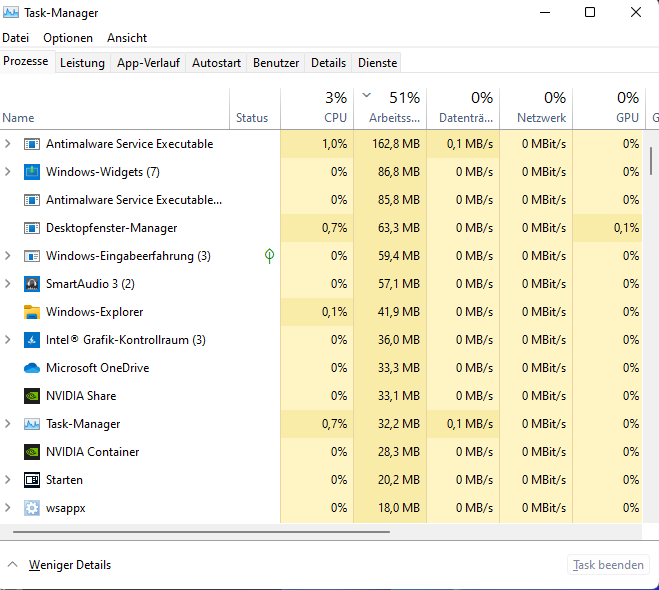Sort by Netzwerk column header

click(x=536, y=108)
